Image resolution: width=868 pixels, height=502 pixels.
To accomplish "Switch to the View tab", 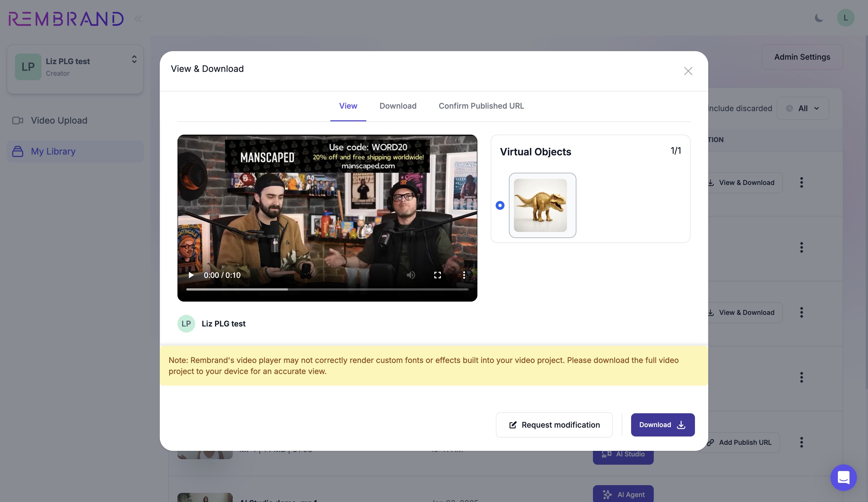I will click(x=348, y=106).
